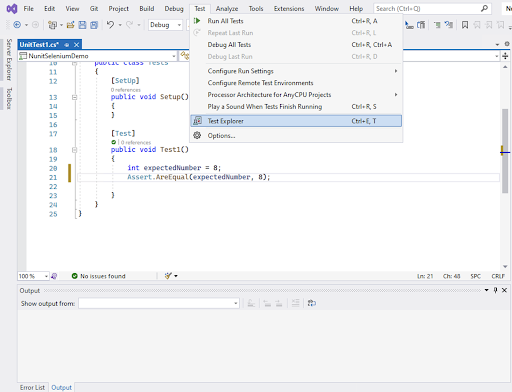Open the Toolbox side tab
Viewport: 512px width, 392px height.
9,98
